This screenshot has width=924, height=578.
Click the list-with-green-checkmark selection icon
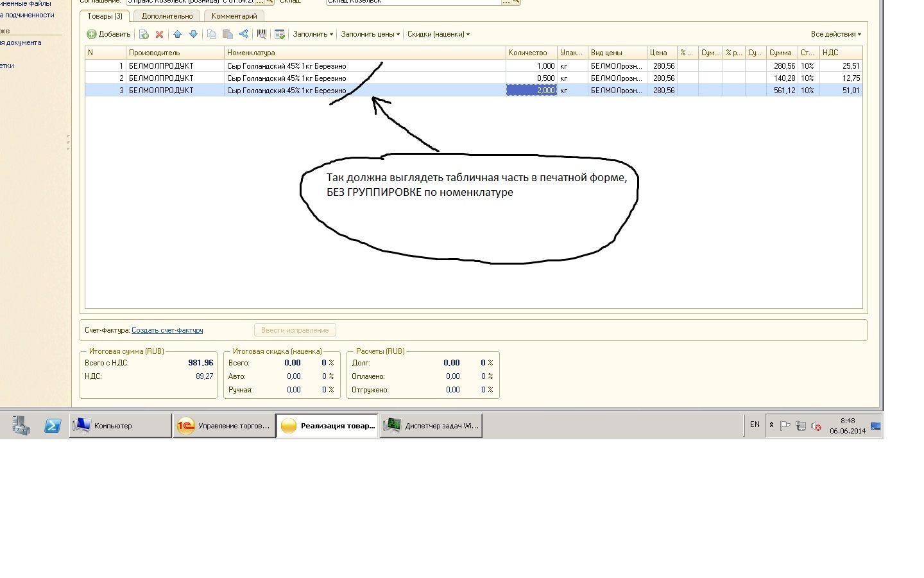click(x=279, y=34)
